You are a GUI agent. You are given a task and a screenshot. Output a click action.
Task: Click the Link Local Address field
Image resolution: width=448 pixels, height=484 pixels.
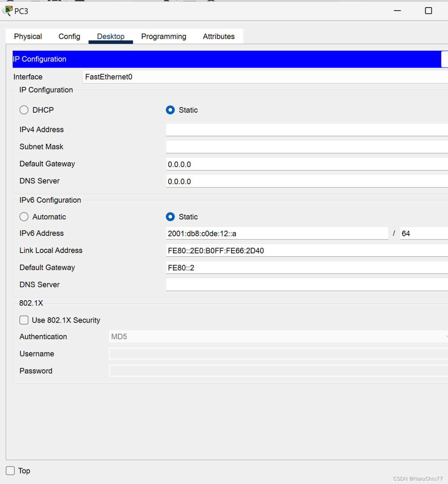tap(306, 250)
